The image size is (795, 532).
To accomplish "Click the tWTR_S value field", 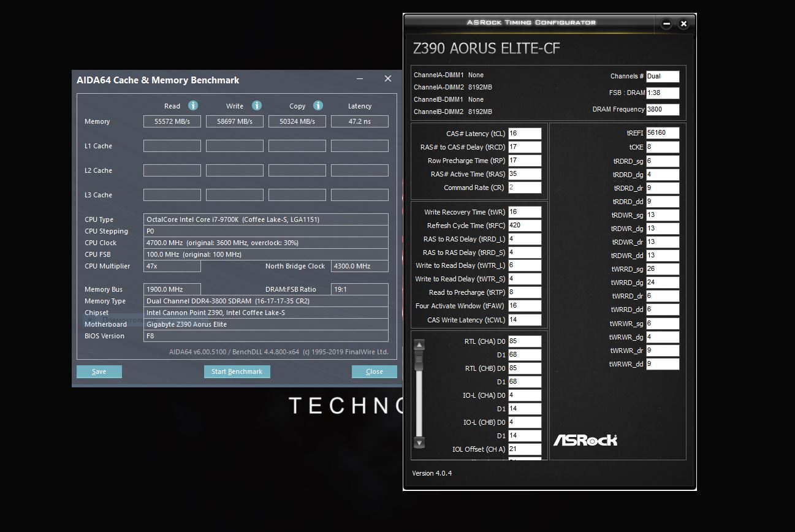I will [525, 279].
